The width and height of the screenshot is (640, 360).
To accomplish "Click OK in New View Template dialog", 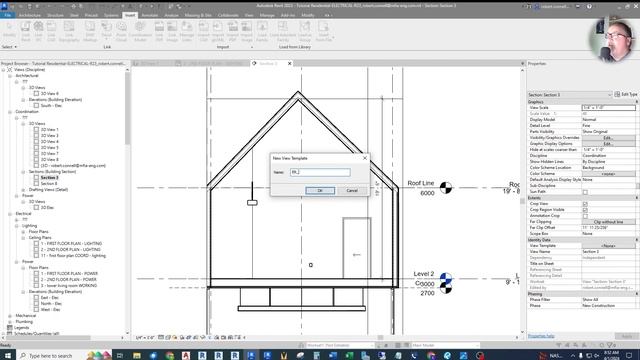I will pyautogui.click(x=320, y=191).
